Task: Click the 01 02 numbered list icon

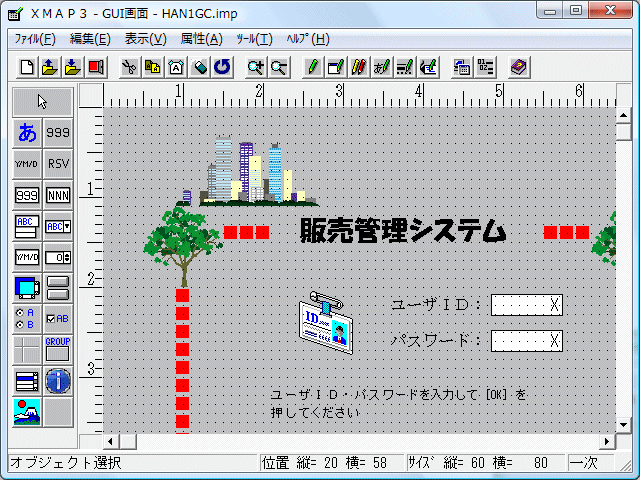Action: (485, 67)
